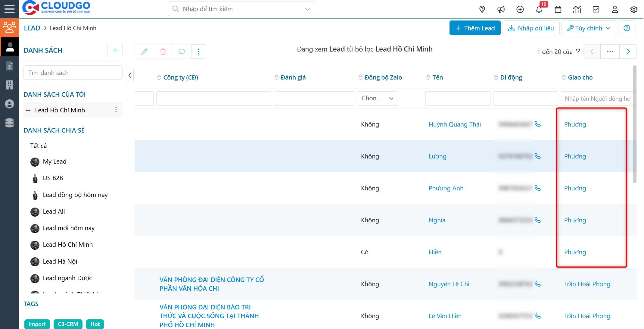Screen dimensions: 644x329
Task: Click the megaphone announcements icon
Action: 501,10
